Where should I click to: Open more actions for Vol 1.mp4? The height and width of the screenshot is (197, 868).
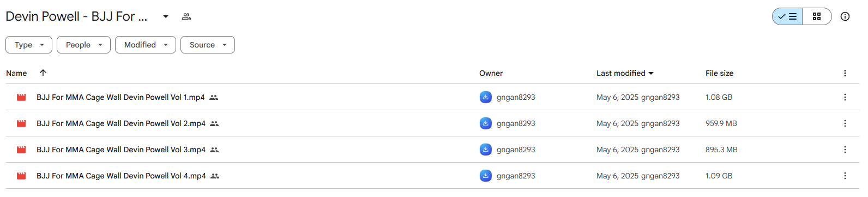click(845, 97)
